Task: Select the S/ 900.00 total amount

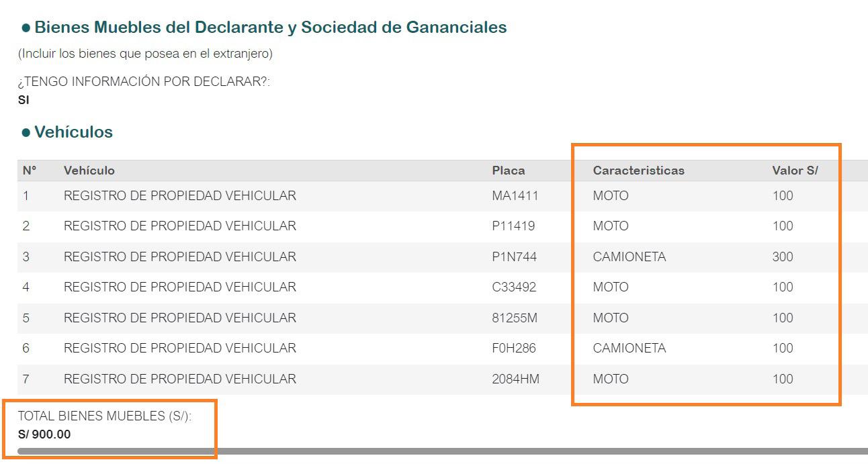Action: [x=44, y=434]
